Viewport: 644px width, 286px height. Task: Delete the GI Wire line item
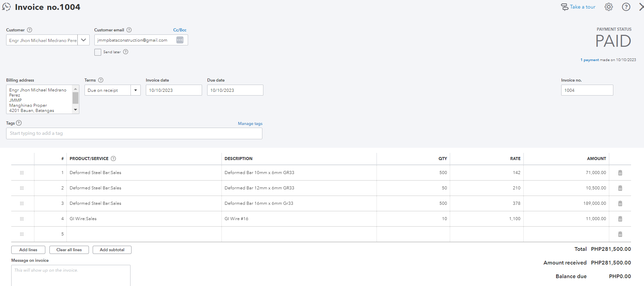620,219
